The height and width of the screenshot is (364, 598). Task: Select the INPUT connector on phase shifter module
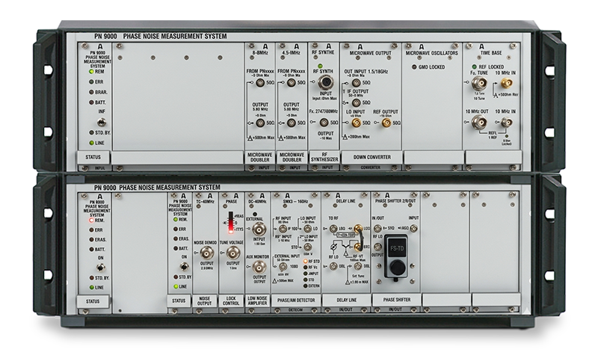pos(414,228)
